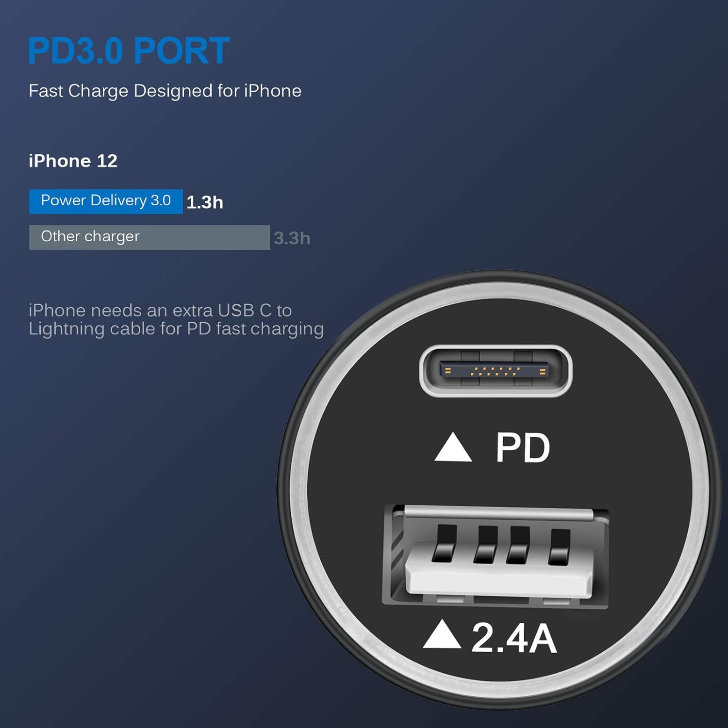Click the 3.3h charging time value
Image resolution: width=728 pixels, height=728 pixels.
pyautogui.click(x=292, y=238)
